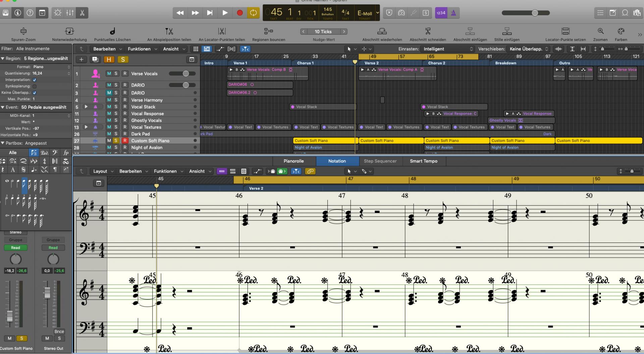
Task: Open the Loop Browser icon
Action: click(625, 13)
